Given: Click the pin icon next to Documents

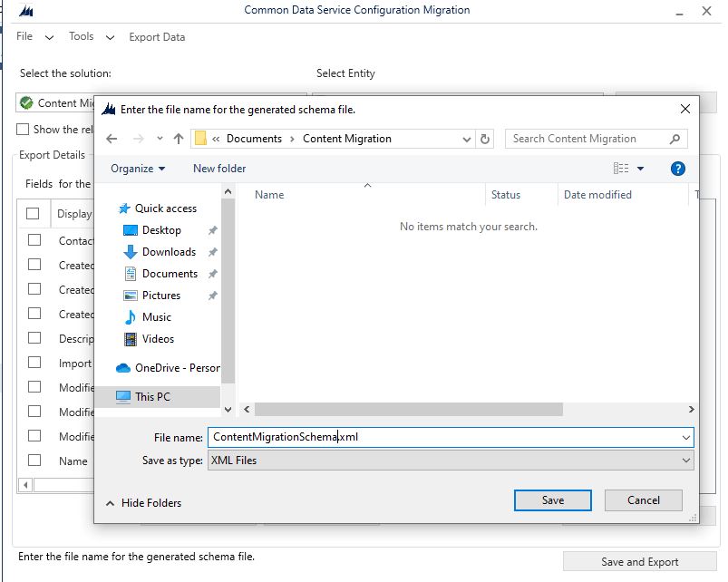Looking at the screenshot, I should click(213, 274).
